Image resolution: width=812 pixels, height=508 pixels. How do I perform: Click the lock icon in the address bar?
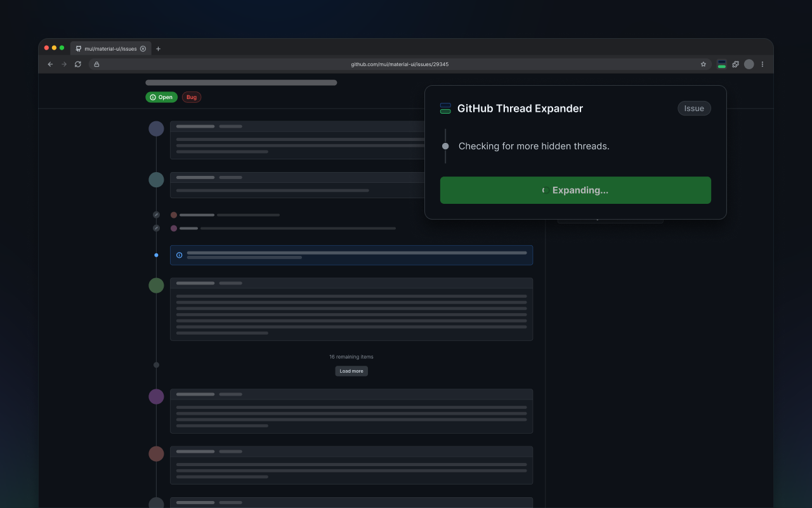pyautogui.click(x=96, y=64)
